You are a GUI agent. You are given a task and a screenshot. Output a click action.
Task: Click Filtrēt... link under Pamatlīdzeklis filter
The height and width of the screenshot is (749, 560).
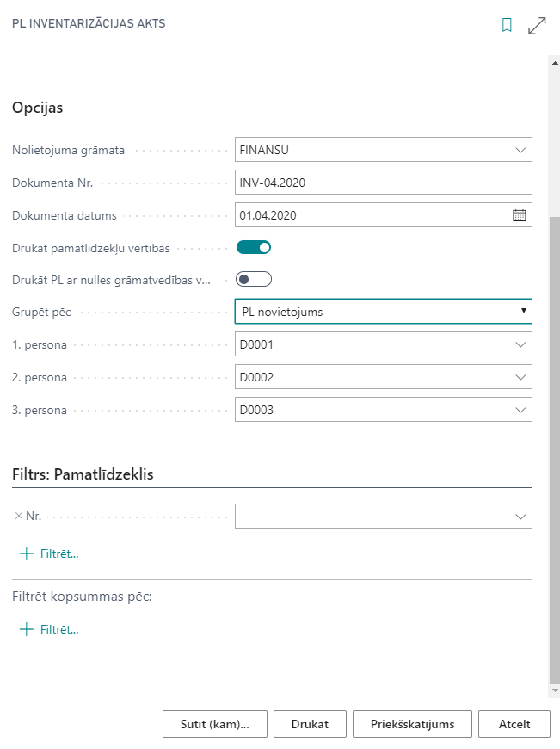tap(59, 554)
